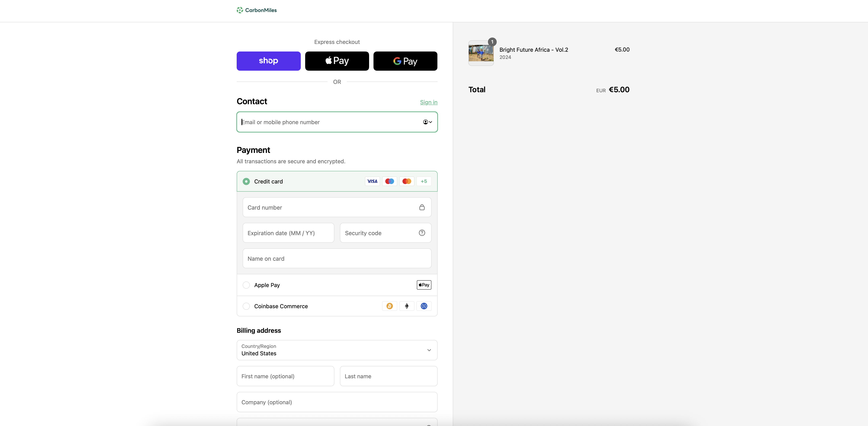
Task: Open the Country/Region dropdown
Action: coord(337,350)
